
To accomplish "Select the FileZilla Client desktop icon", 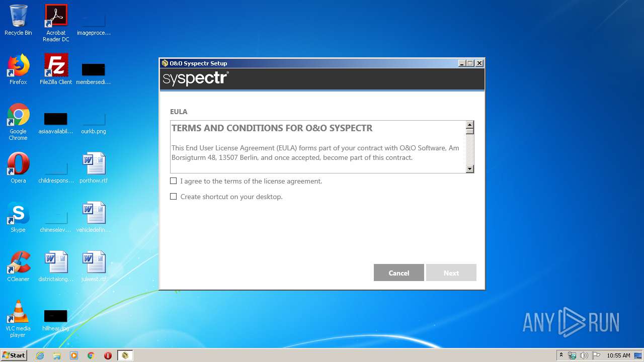I will pyautogui.click(x=56, y=69).
